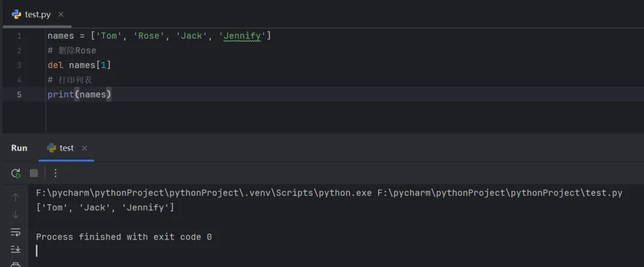Click the Python icon on the test run tab

[x=51, y=148]
